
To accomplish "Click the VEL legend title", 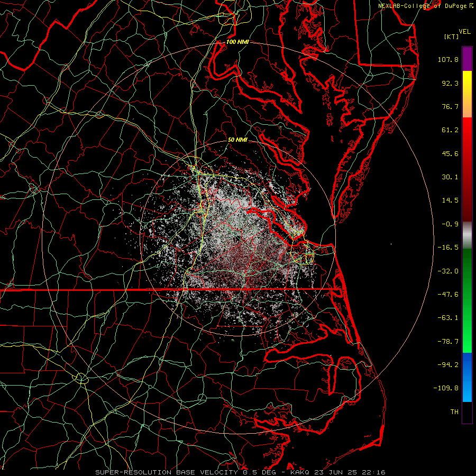I will [x=464, y=32].
